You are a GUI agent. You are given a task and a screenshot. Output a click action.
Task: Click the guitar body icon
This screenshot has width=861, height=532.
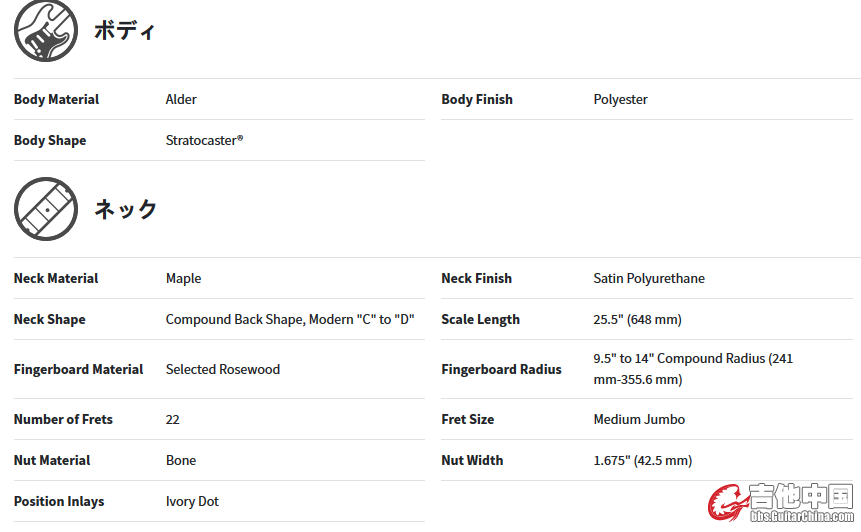coord(46,31)
